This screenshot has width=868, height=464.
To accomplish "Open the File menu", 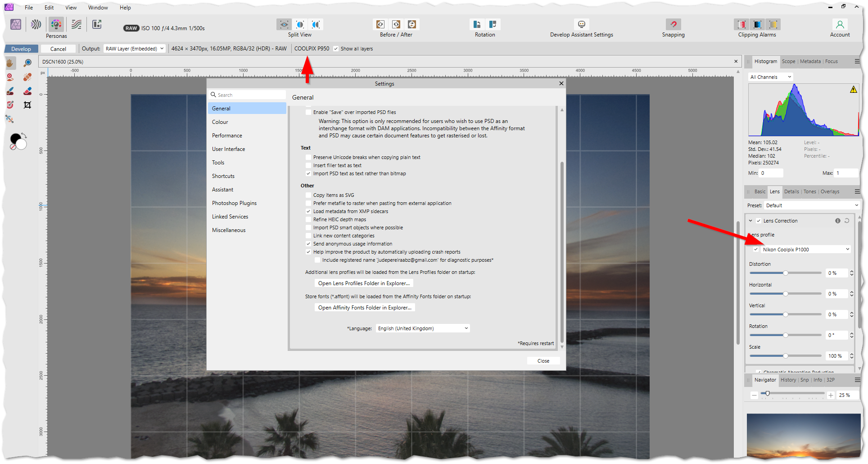I will [29, 8].
